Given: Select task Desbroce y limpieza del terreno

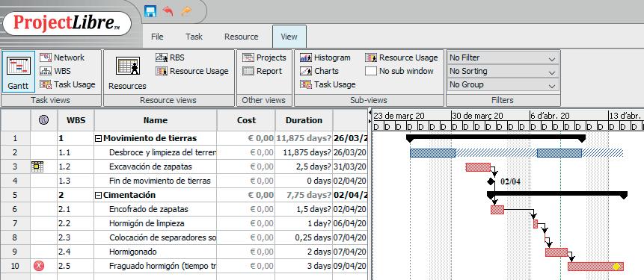Looking at the screenshot, I should pyautogui.click(x=162, y=152).
